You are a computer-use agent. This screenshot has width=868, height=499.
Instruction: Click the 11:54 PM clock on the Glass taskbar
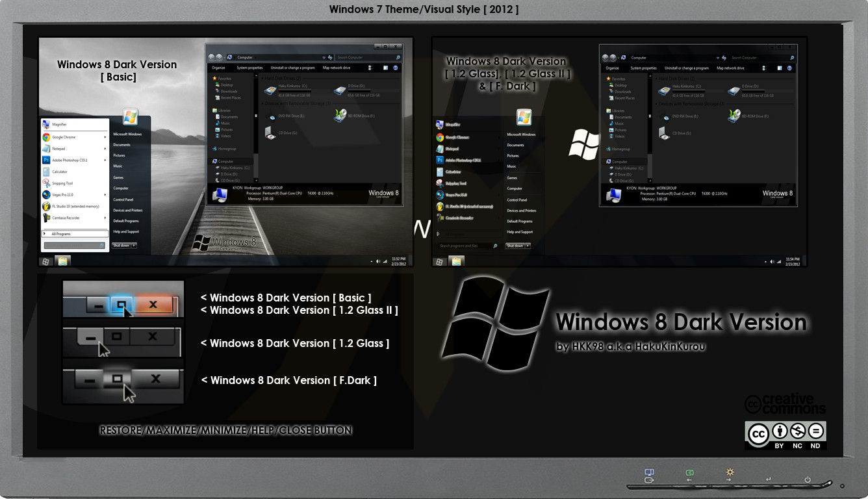click(x=793, y=261)
